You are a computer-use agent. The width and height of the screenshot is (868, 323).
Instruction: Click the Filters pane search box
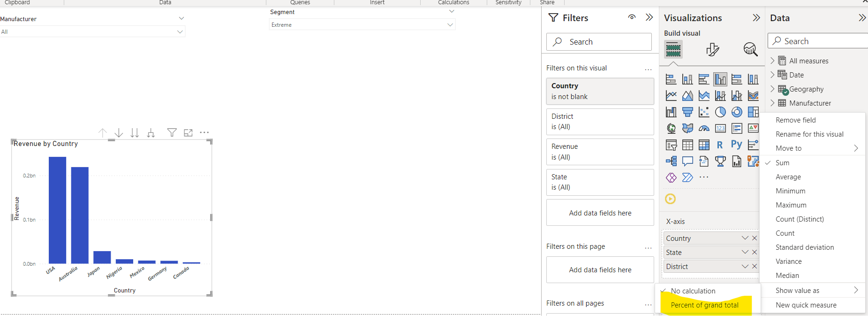[599, 42]
